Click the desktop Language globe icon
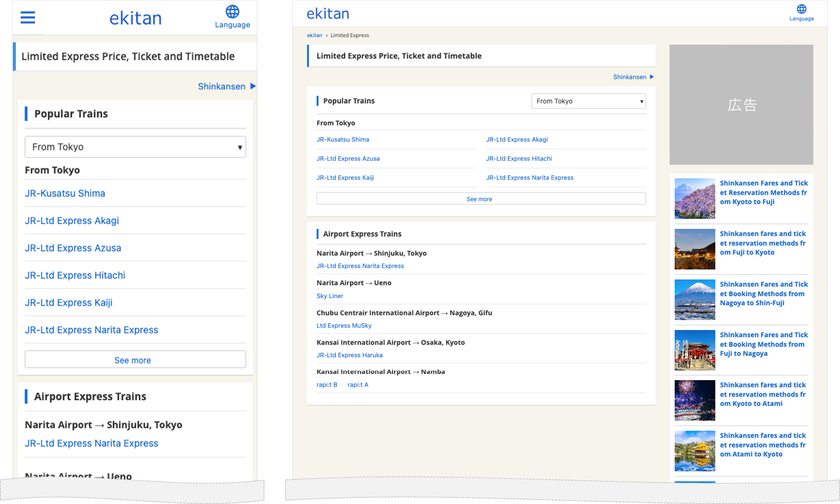Viewport: 840px width, 504px height. click(801, 9)
